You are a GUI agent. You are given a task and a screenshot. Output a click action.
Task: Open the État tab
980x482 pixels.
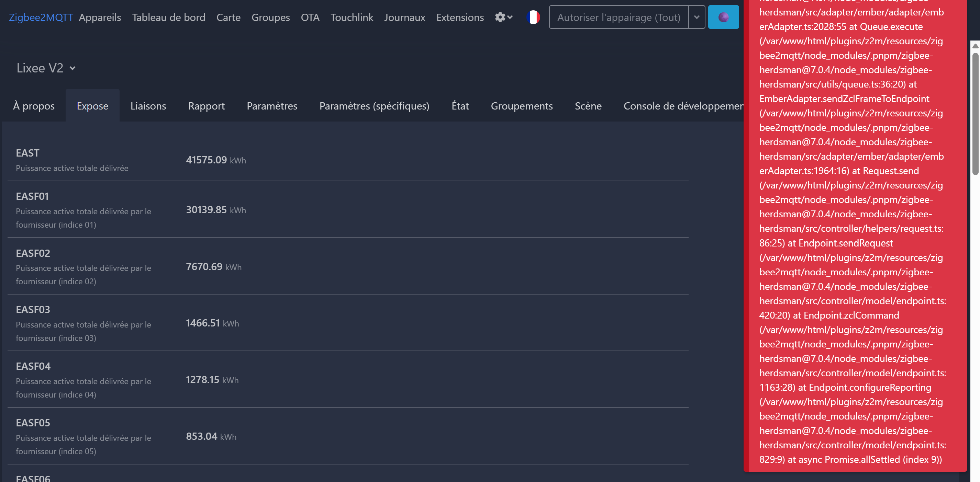459,106
